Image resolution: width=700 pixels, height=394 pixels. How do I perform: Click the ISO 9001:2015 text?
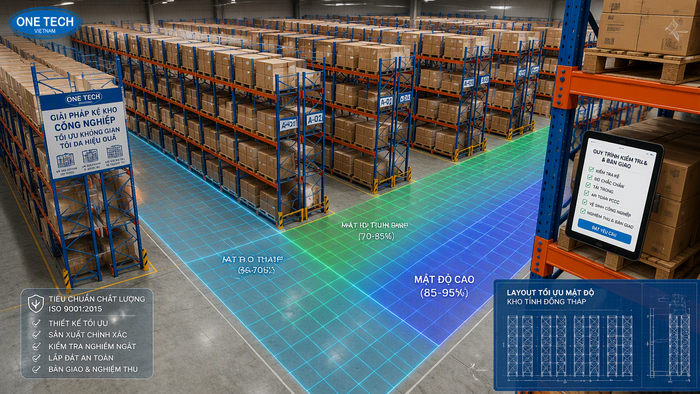pos(75,309)
